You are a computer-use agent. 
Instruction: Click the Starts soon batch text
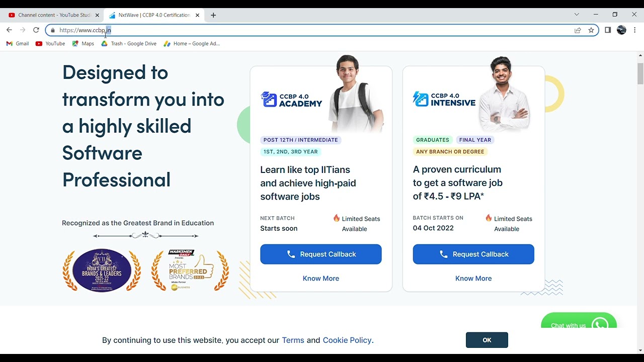pyautogui.click(x=279, y=229)
